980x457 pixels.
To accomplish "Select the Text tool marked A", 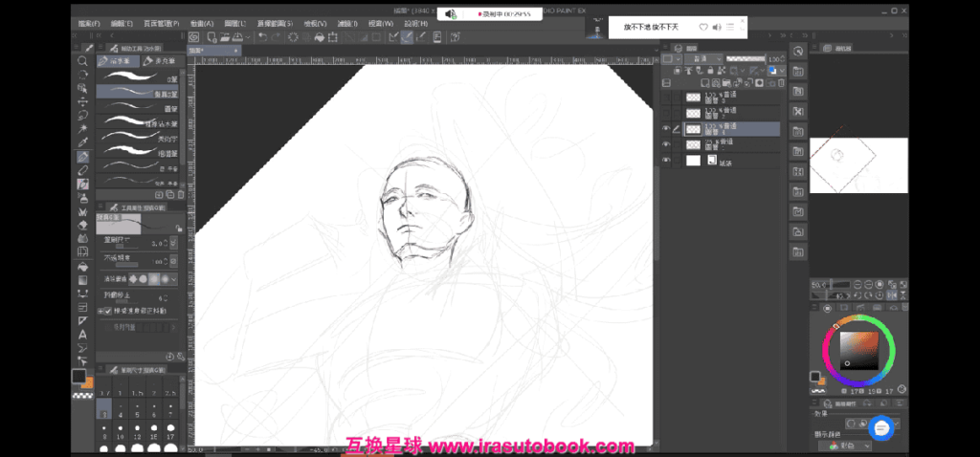I will 82,336.
